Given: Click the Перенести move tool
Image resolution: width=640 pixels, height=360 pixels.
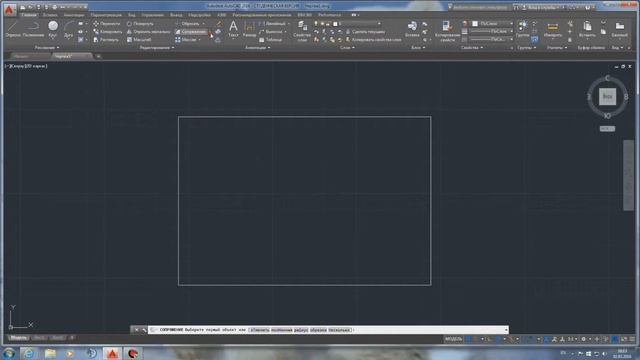Looking at the screenshot, I should (107, 24).
